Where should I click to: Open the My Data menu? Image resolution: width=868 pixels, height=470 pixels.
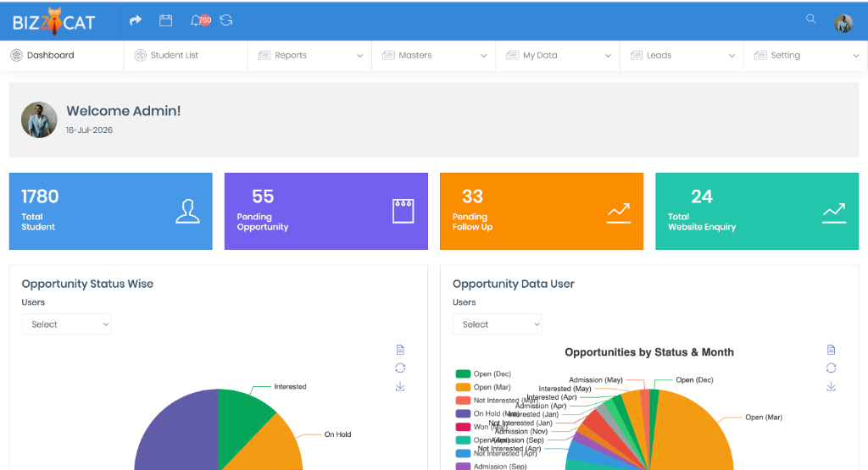coord(558,55)
